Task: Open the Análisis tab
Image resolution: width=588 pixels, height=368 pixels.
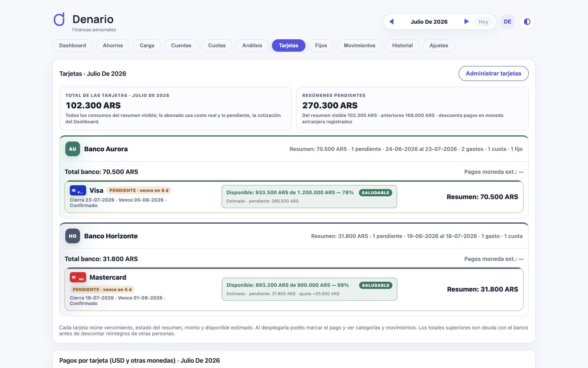Action: tap(252, 45)
